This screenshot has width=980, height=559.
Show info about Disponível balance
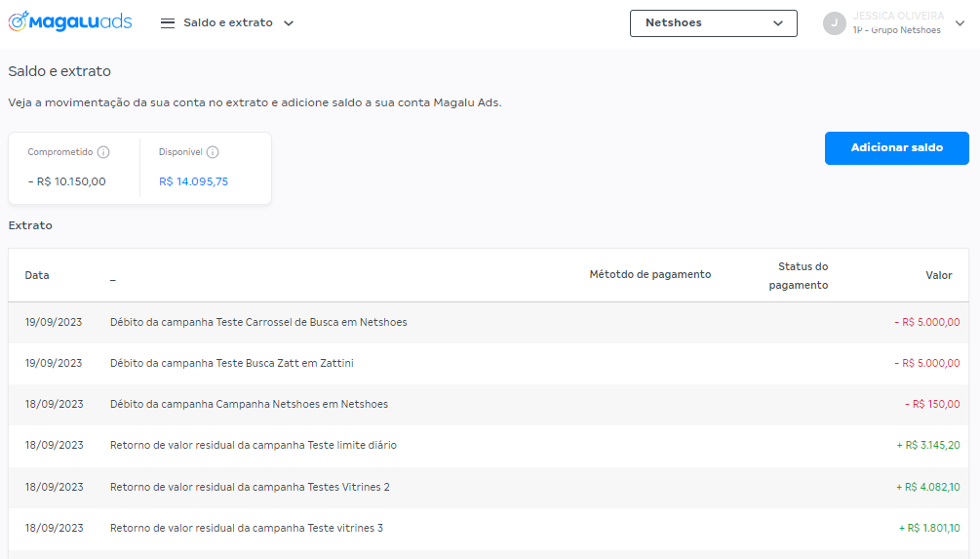click(213, 152)
